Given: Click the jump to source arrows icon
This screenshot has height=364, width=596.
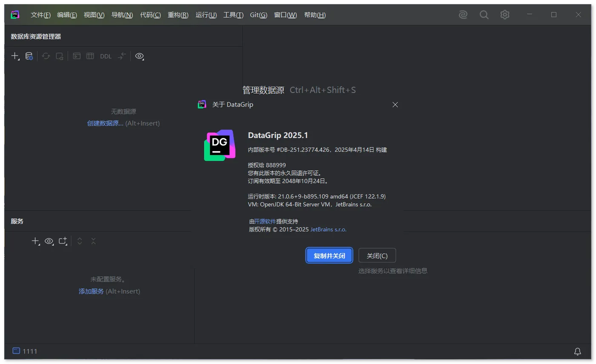Looking at the screenshot, I should point(122,56).
